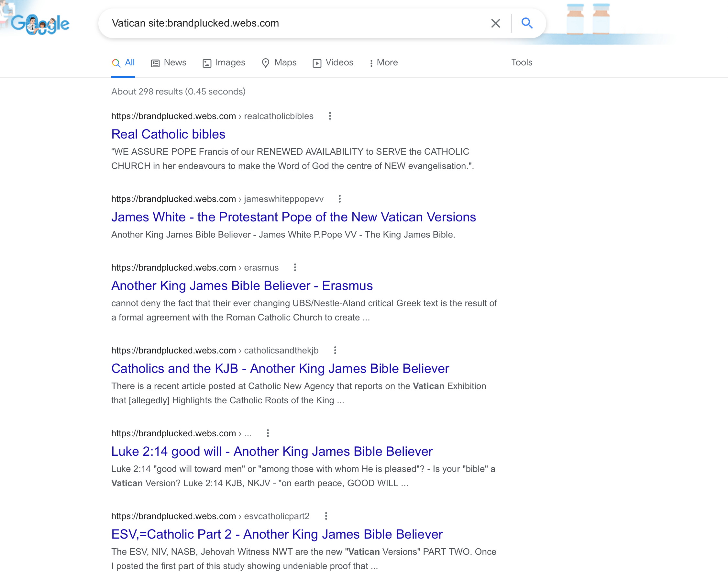Open Luke 2:14 good will result link
728x581 pixels.
[272, 451]
